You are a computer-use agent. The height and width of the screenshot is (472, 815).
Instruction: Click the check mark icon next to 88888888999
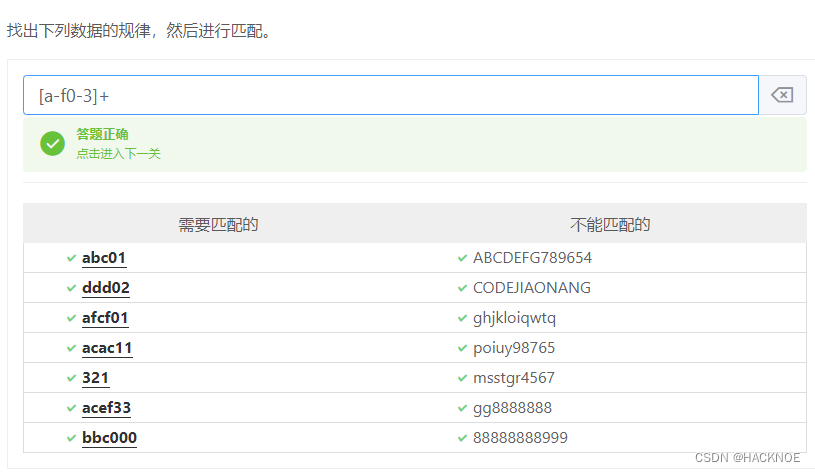point(462,438)
